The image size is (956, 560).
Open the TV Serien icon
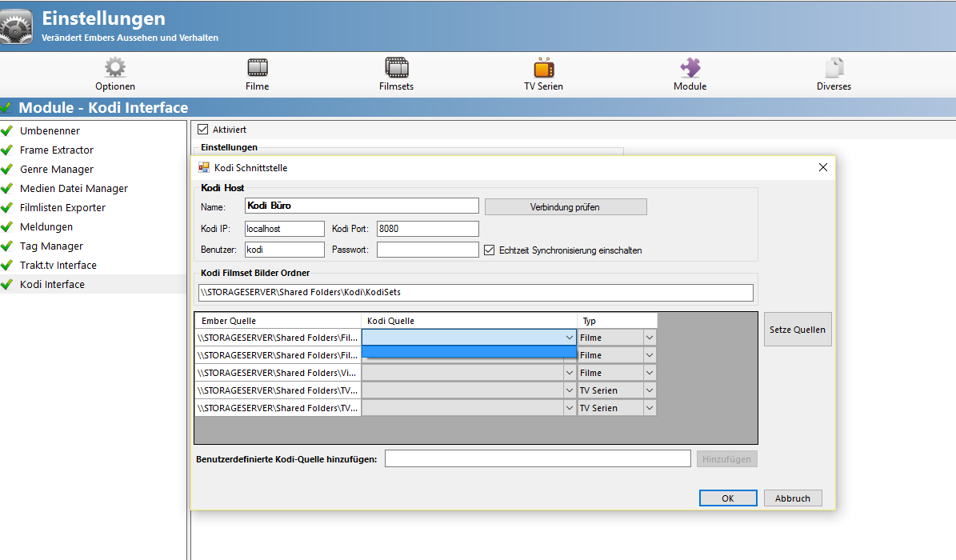[544, 67]
